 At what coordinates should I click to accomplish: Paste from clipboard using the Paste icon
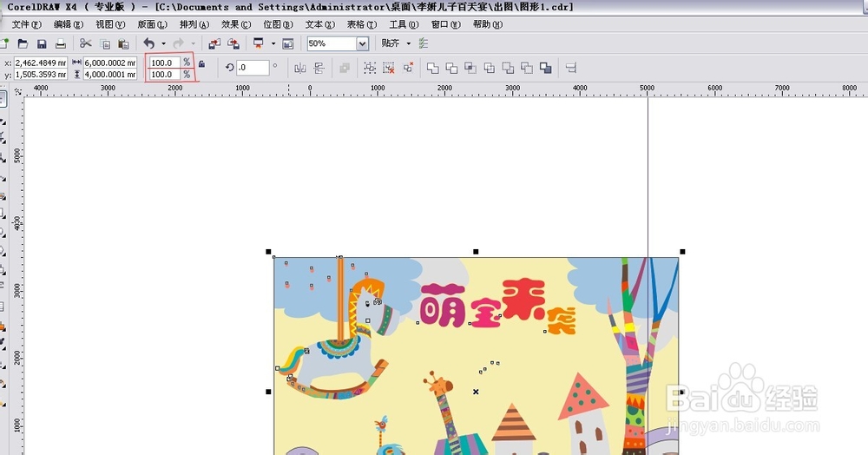point(123,43)
